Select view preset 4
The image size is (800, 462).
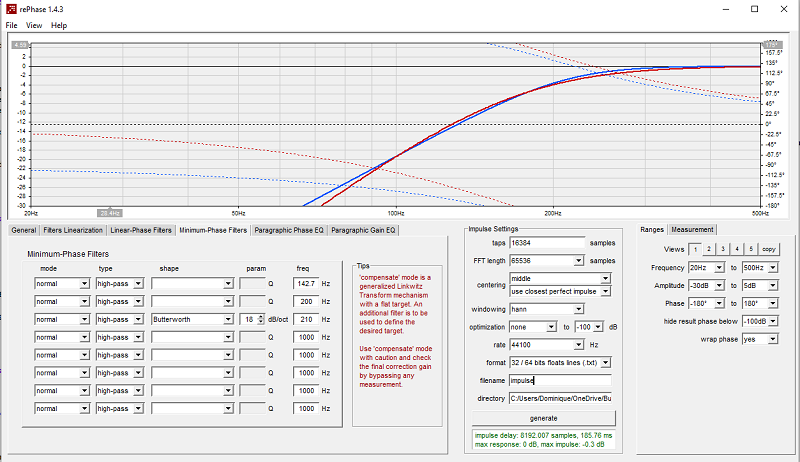pos(737,249)
